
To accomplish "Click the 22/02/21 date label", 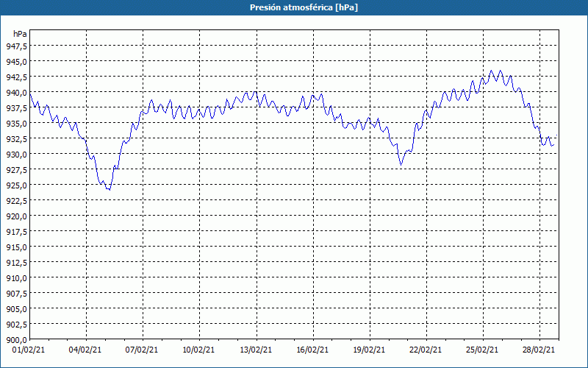I will tap(426, 350).
